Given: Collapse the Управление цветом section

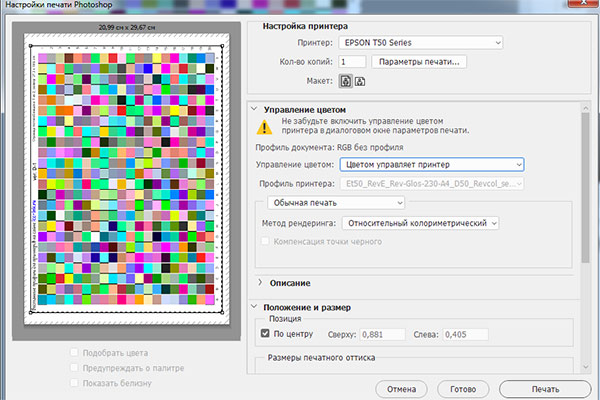Looking at the screenshot, I should [254, 109].
